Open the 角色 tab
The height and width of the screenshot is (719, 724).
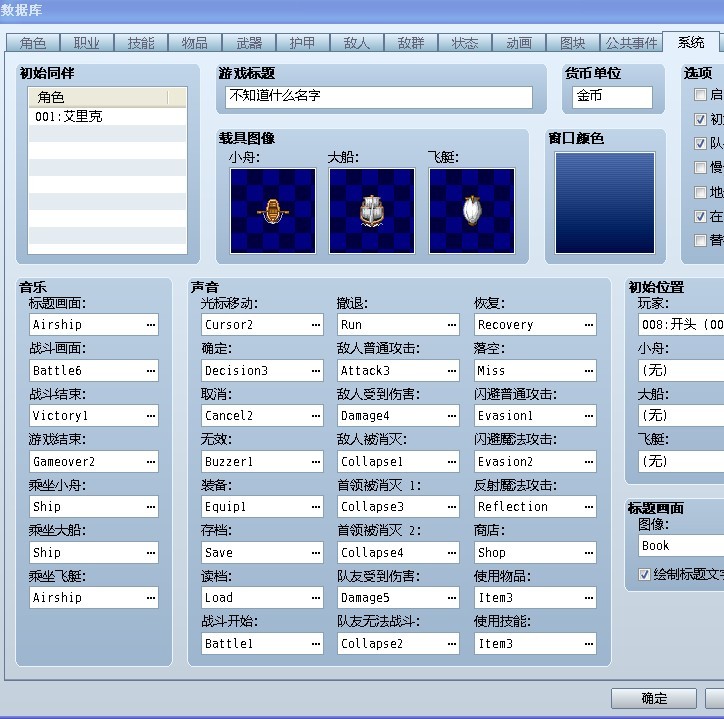click(x=33, y=43)
